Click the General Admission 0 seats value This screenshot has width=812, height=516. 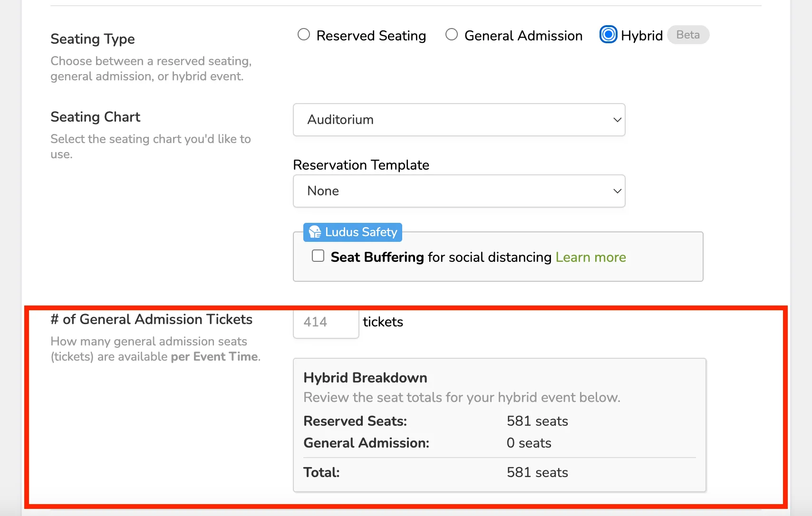(x=529, y=443)
